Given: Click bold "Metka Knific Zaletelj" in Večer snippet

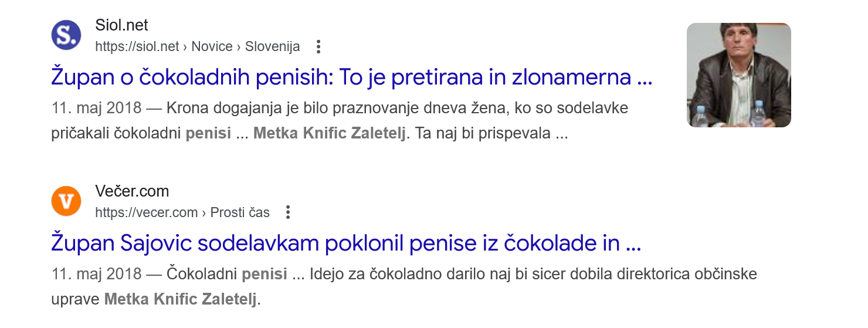Looking at the screenshot, I should point(181,300).
